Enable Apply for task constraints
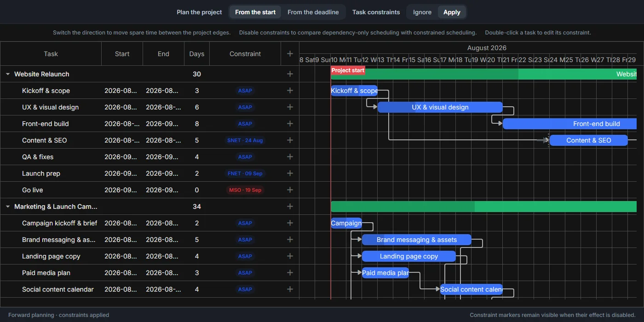 pos(452,12)
